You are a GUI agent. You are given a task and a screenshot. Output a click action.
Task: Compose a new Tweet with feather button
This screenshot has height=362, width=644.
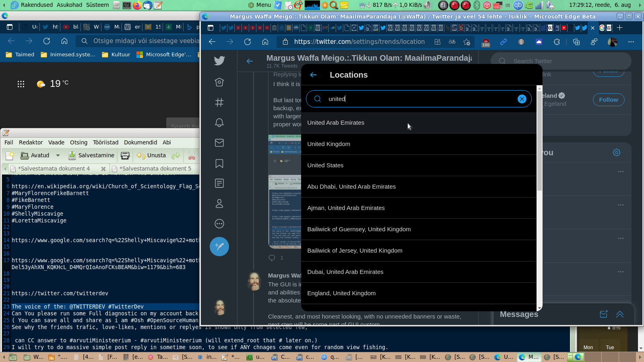click(x=219, y=247)
